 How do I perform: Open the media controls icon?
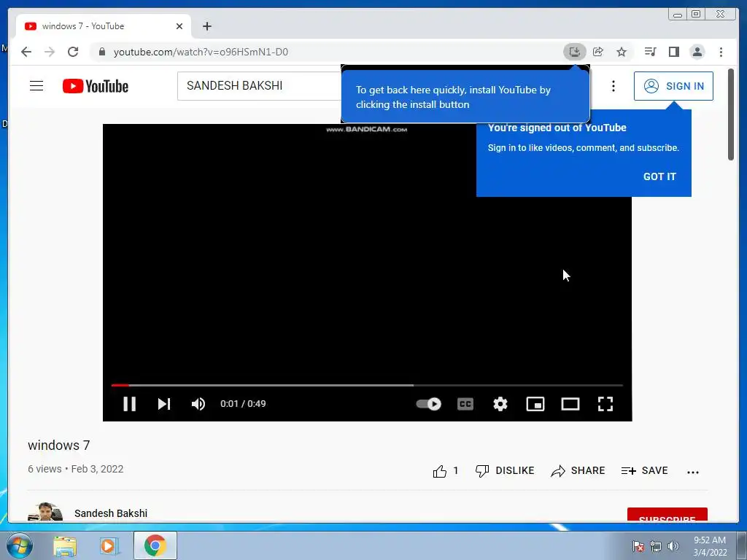[x=650, y=52]
